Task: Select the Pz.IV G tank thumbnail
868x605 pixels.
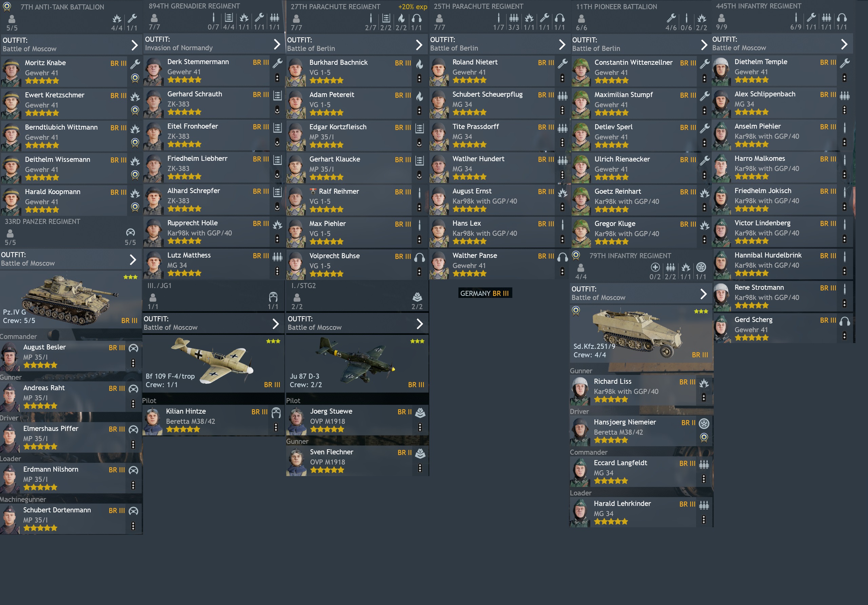Action: pyautogui.click(x=71, y=299)
